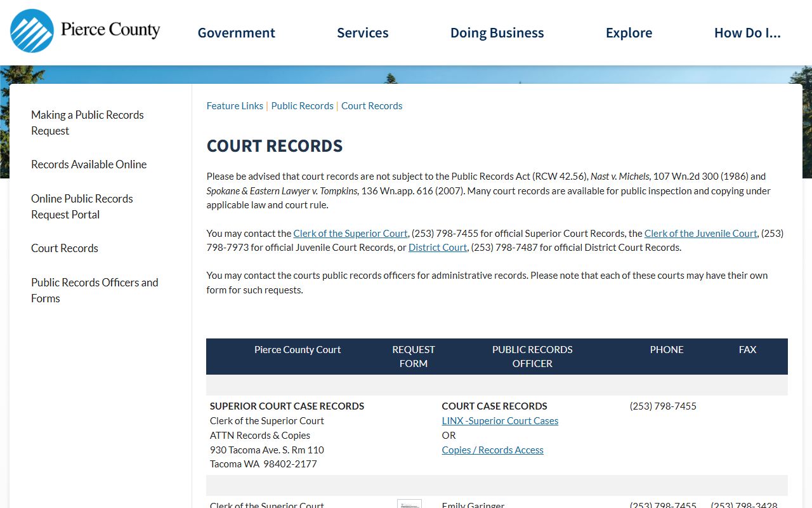Viewport: 812px width, 508px height.
Task: Click the FAX column header
Action: point(748,350)
